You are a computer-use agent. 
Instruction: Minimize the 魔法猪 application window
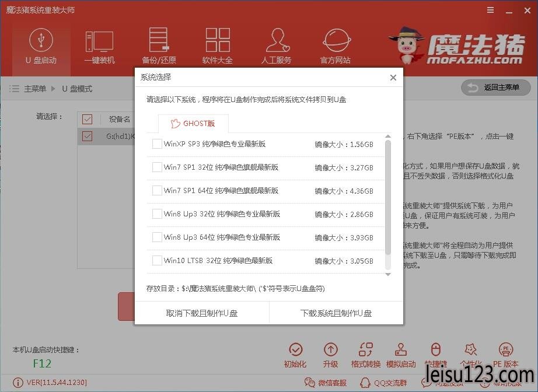pos(509,11)
